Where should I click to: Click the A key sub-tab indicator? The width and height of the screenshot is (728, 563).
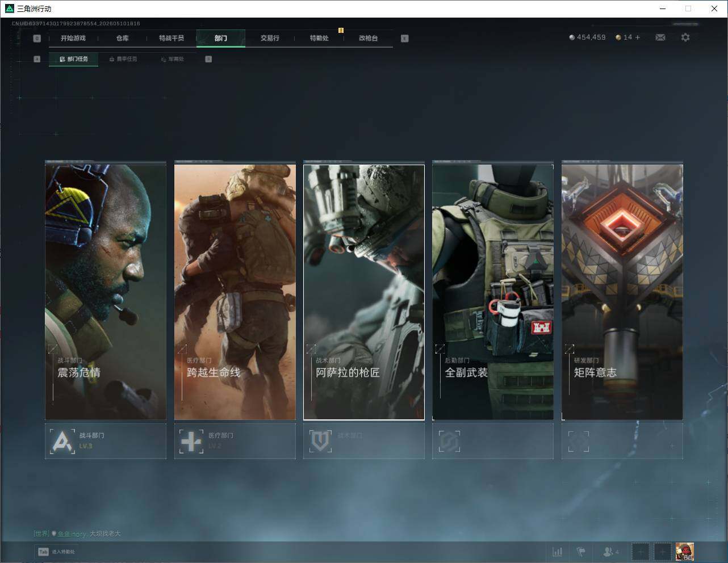tap(37, 59)
